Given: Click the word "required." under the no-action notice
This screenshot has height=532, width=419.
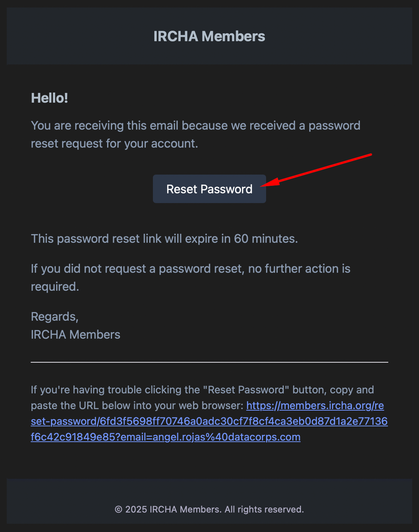Looking at the screenshot, I should [x=55, y=287].
